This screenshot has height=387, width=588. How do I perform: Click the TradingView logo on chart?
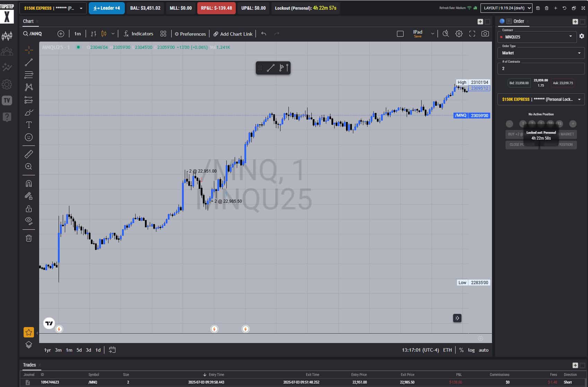(49, 323)
